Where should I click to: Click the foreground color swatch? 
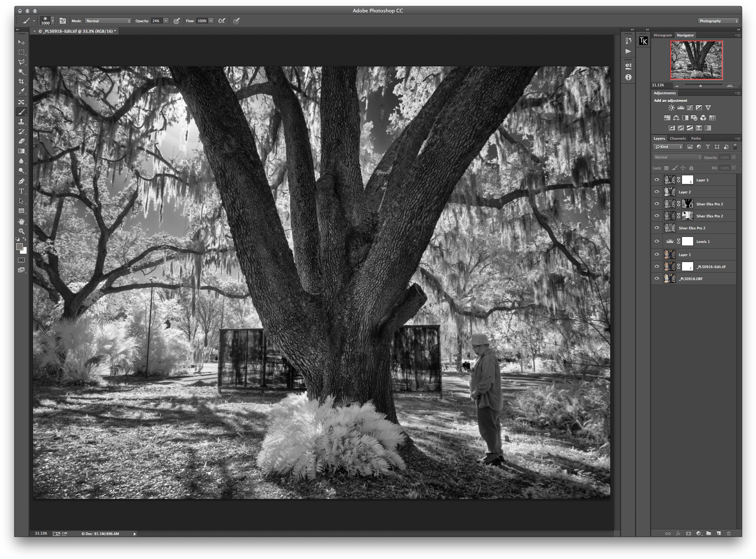[x=19, y=247]
